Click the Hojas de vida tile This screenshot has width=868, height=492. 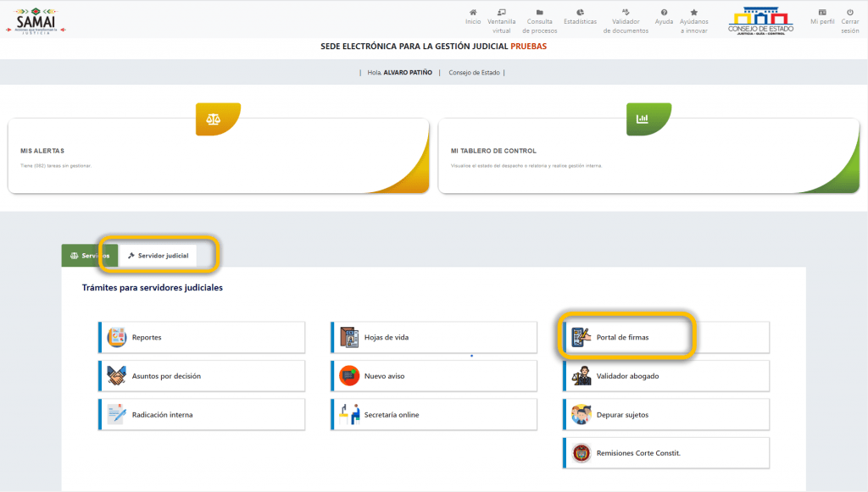433,337
